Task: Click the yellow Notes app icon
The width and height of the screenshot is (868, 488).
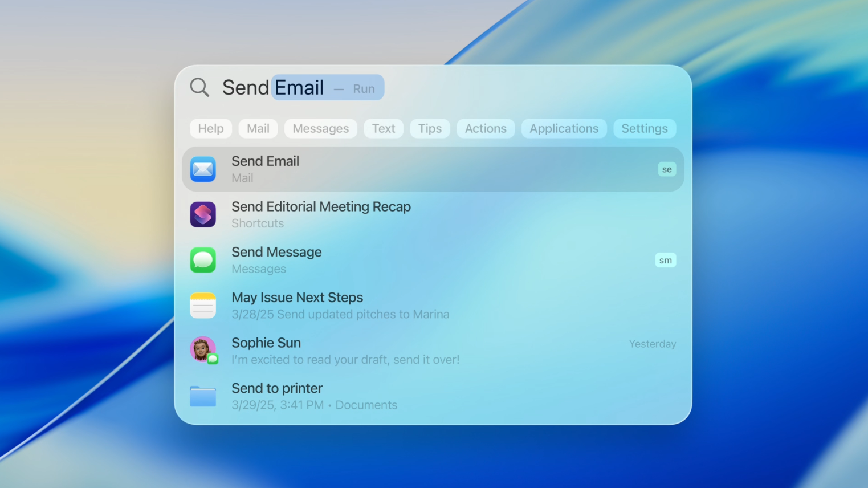Action: tap(203, 306)
